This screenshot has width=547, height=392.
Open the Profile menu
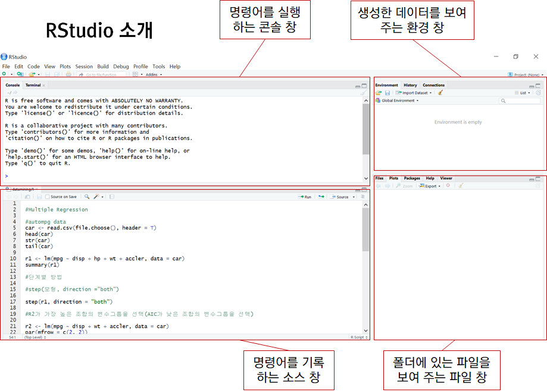point(140,66)
